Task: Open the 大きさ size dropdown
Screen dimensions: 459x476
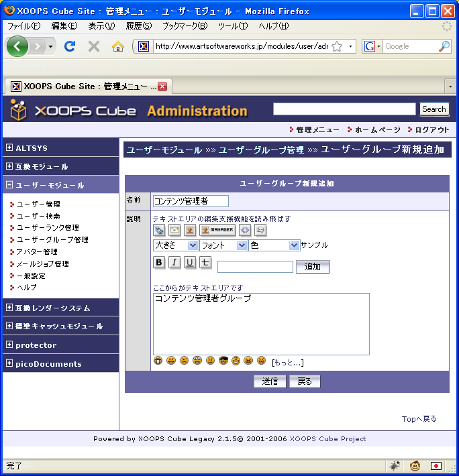Action: [x=175, y=245]
